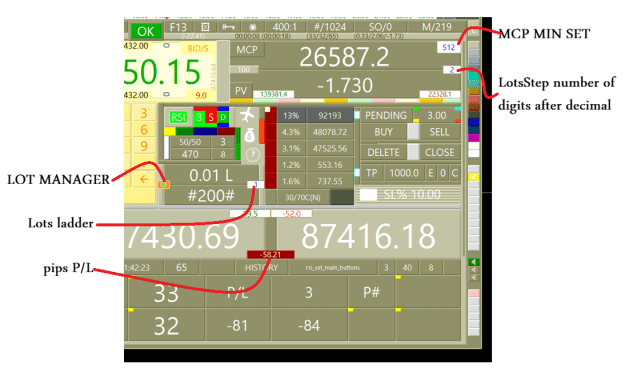The image size is (625, 368).
Task: Click the M/219 cell
Action: pos(436,27)
